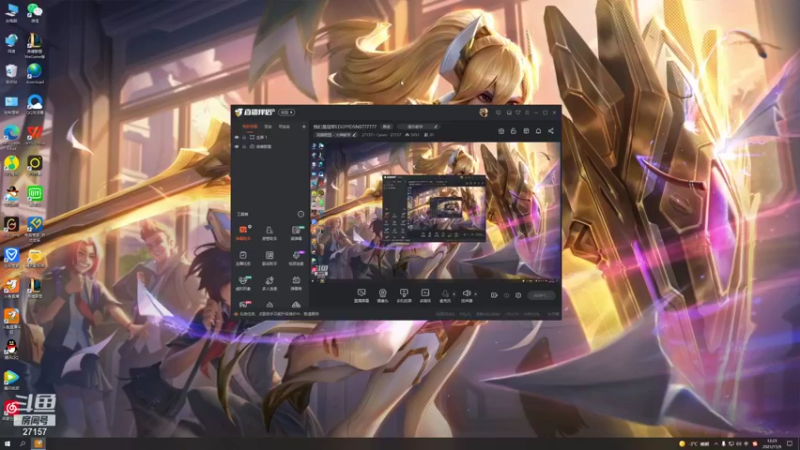The image size is (800, 450).
Task: Hide the fullscreen source with its eye icon
Action: tap(237, 137)
